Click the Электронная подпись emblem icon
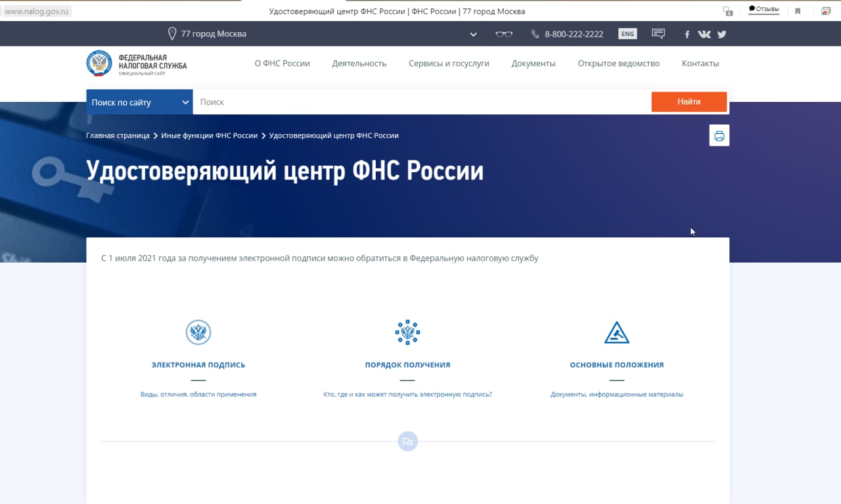The width and height of the screenshot is (841, 504). pos(198,332)
